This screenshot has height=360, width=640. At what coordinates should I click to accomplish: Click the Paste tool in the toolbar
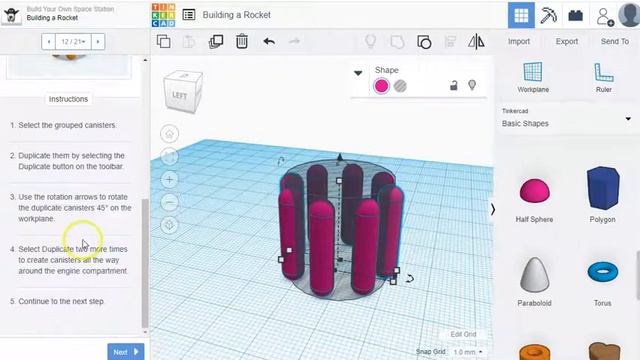coord(189,42)
